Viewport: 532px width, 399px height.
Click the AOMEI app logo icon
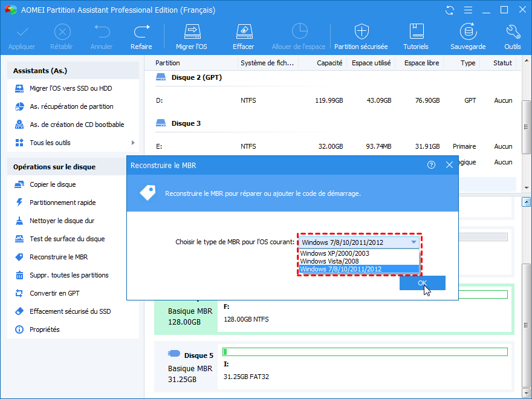[10, 10]
